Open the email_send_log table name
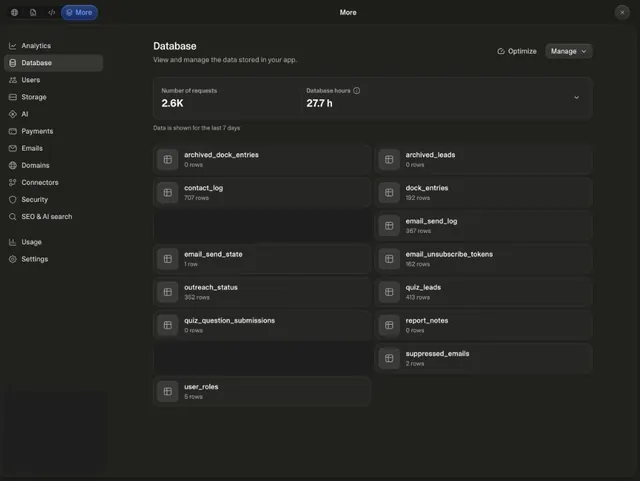 tap(431, 221)
